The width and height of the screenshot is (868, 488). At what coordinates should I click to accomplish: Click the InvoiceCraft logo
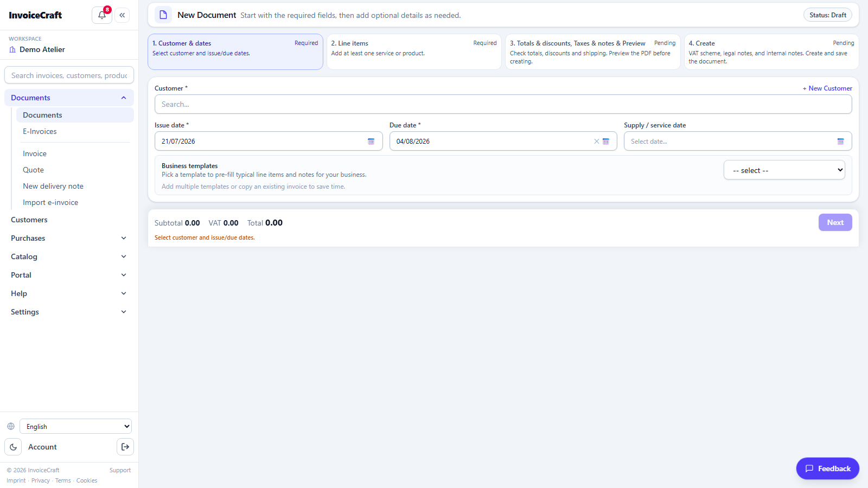(x=35, y=15)
